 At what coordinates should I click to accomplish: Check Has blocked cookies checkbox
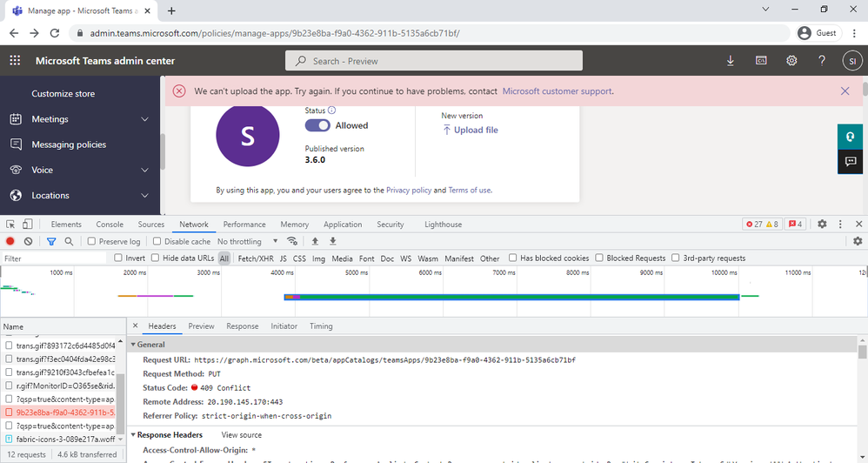(512, 258)
